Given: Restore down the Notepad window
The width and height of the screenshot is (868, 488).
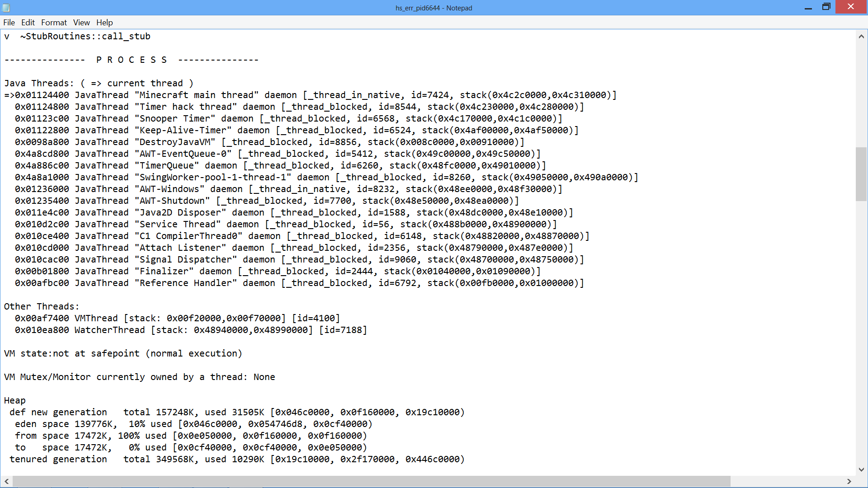Looking at the screenshot, I should pyautogui.click(x=826, y=7).
